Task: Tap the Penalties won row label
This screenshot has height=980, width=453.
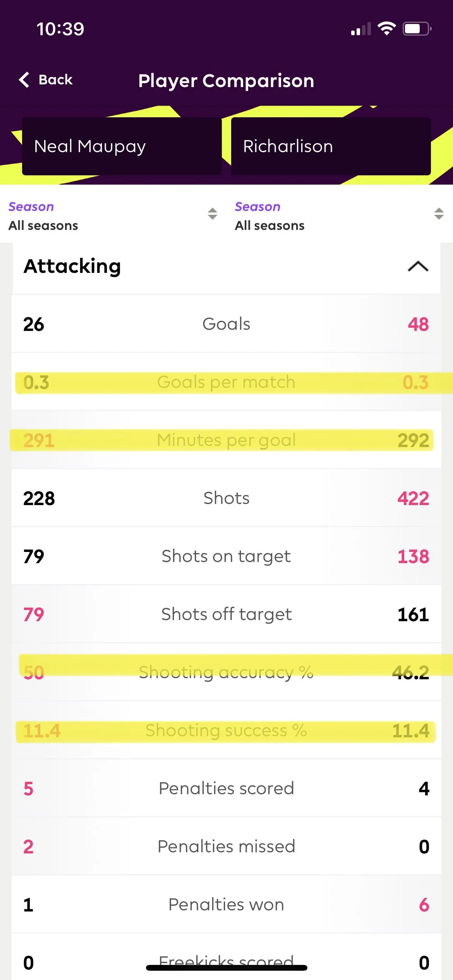Action: (226, 905)
